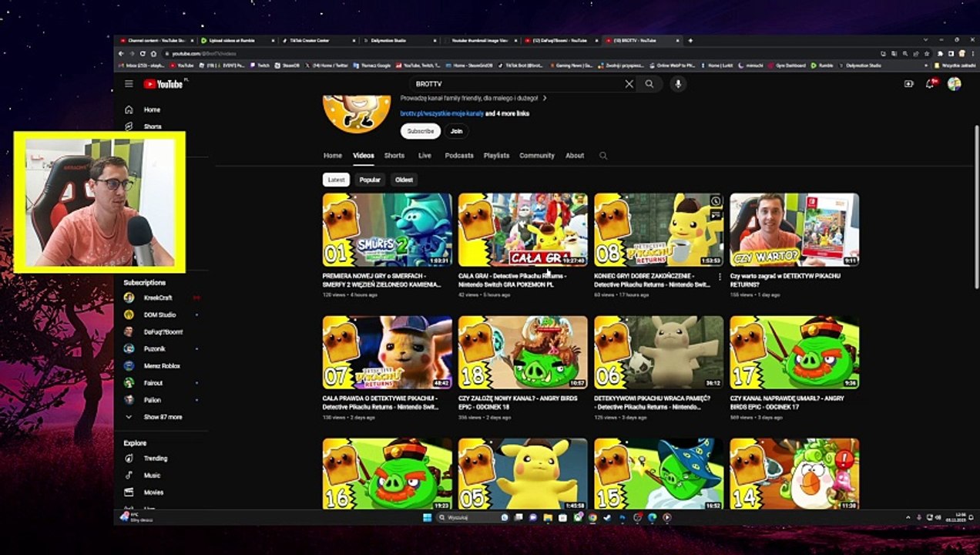Open the episode 06 Pikachu thumbnail
980x555 pixels.
[x=659, y=352]
